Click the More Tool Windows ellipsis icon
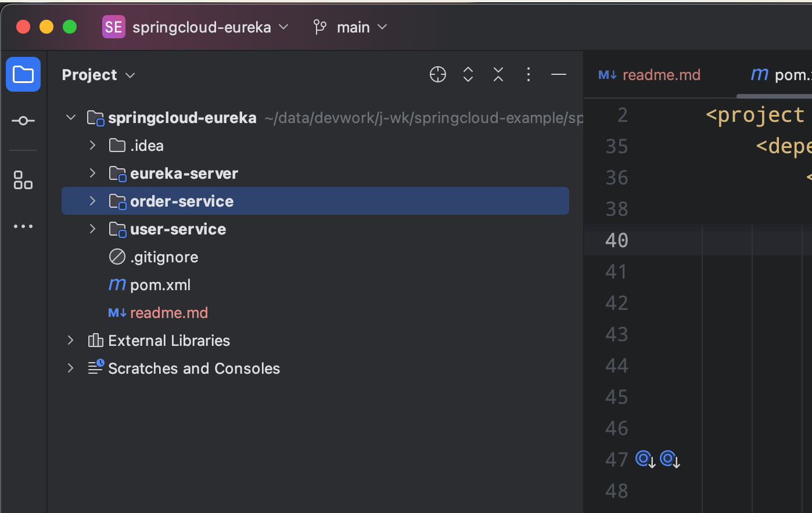 point(23,226)
